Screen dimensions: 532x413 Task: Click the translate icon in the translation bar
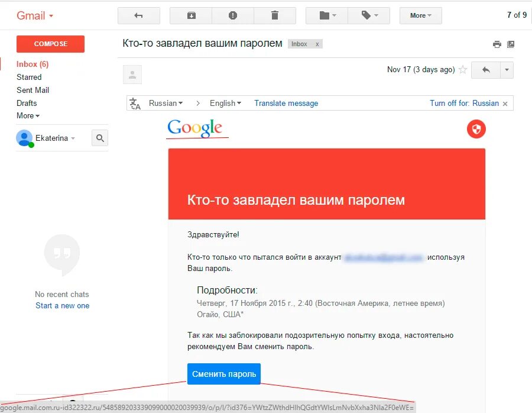tap(135, 103)
